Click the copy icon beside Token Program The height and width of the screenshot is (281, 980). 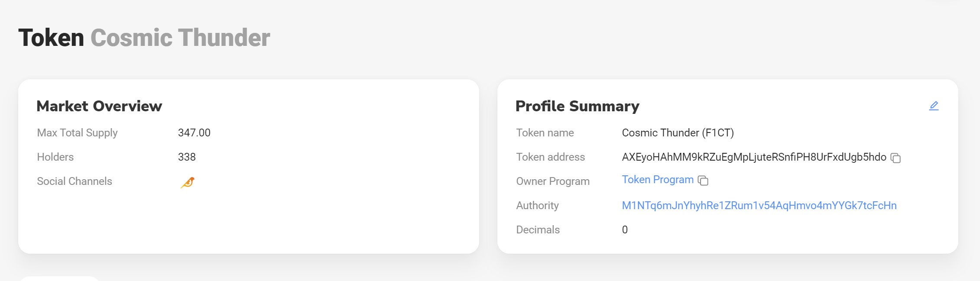[703, 181]
